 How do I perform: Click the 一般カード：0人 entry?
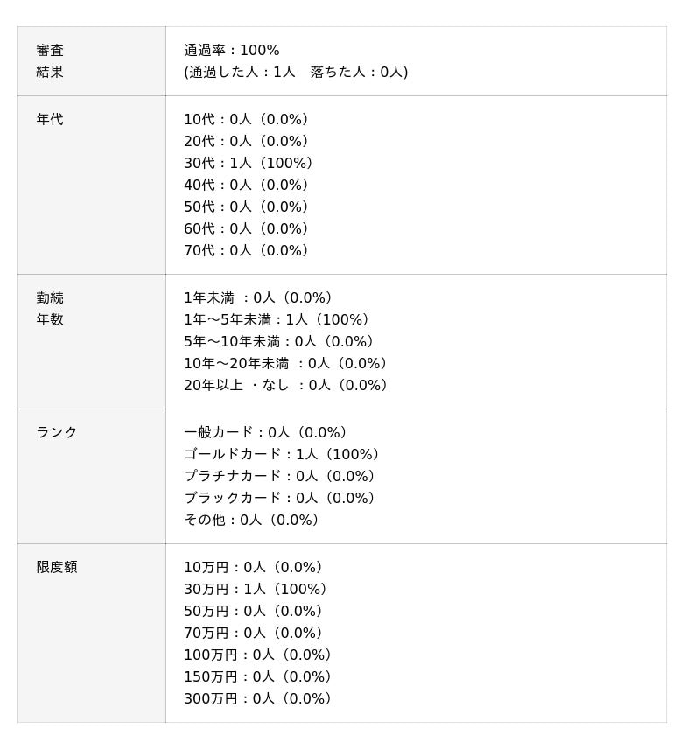269,433
